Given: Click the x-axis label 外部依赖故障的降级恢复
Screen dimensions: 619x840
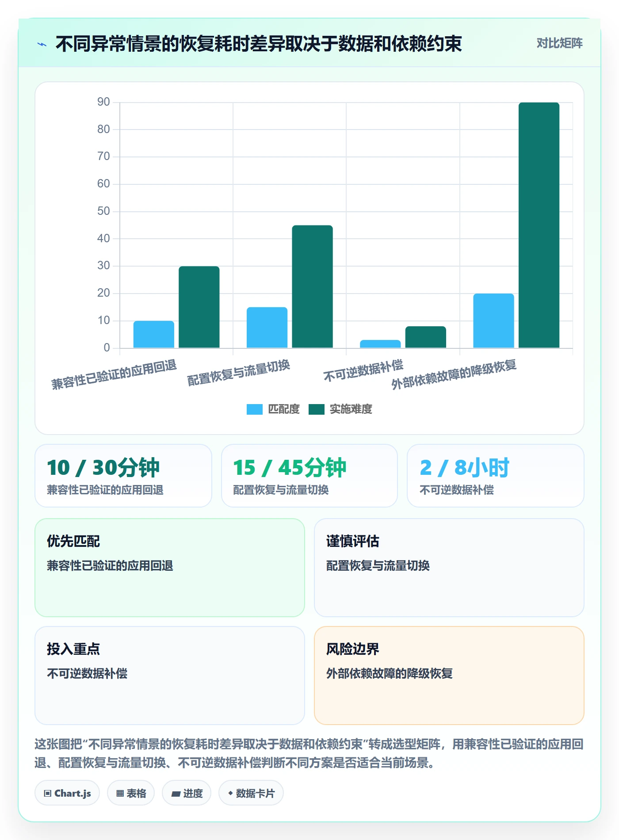Looking at the screenshot, I should [454, 374].
